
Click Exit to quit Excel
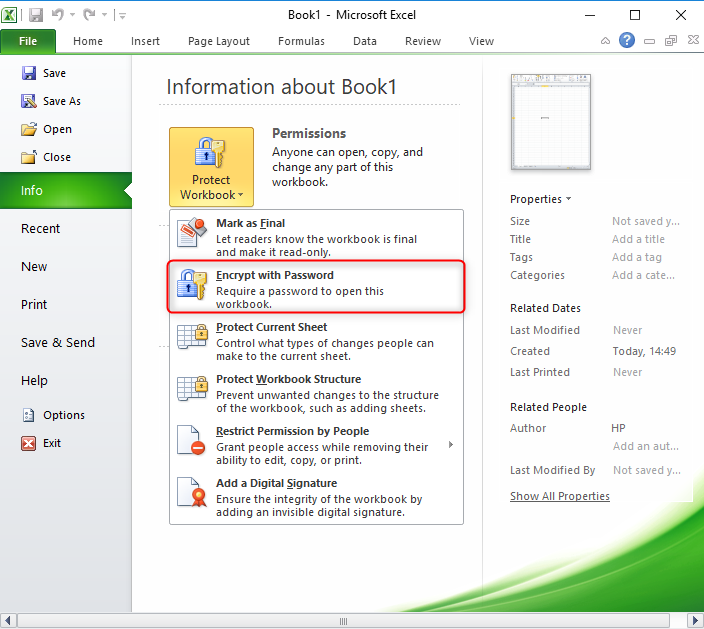41,443
